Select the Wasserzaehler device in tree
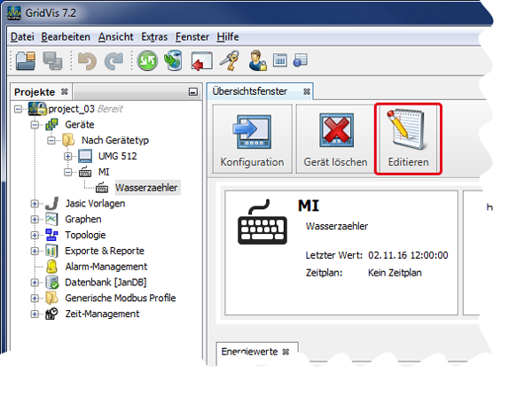Image resolution: width=532 pixels, height=404 pixels. 146,188
